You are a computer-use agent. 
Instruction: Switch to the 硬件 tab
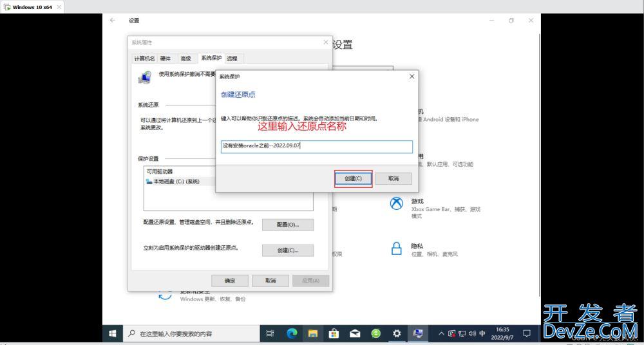165,59
